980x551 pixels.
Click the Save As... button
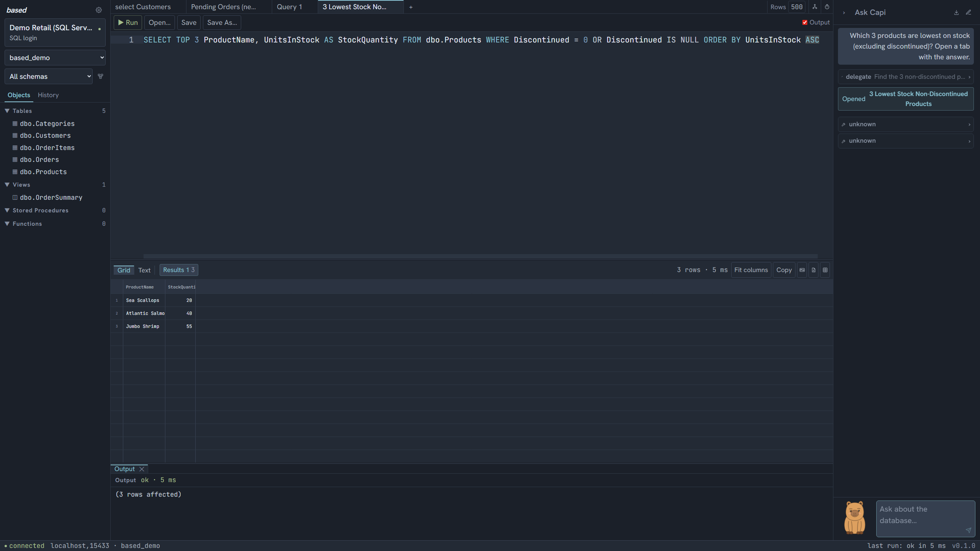pyautogui.click(x=222, y=23)
